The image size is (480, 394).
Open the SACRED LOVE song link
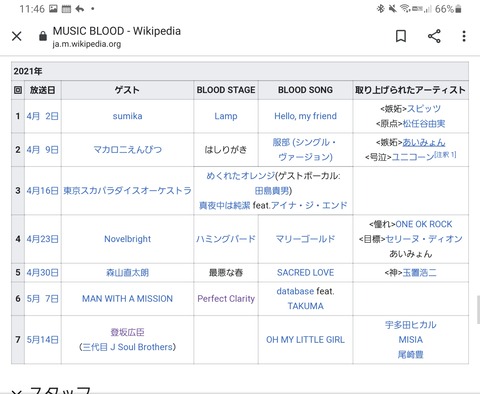click(305, 273)
